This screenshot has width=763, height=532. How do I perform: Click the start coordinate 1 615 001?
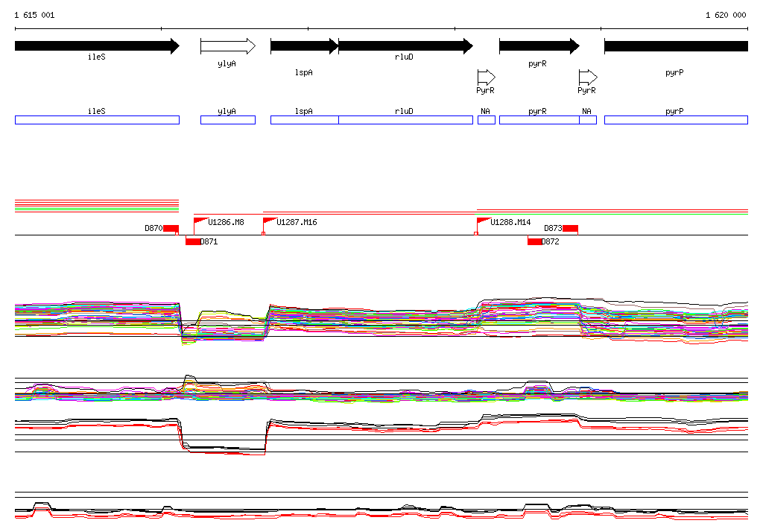coord(34,15)
